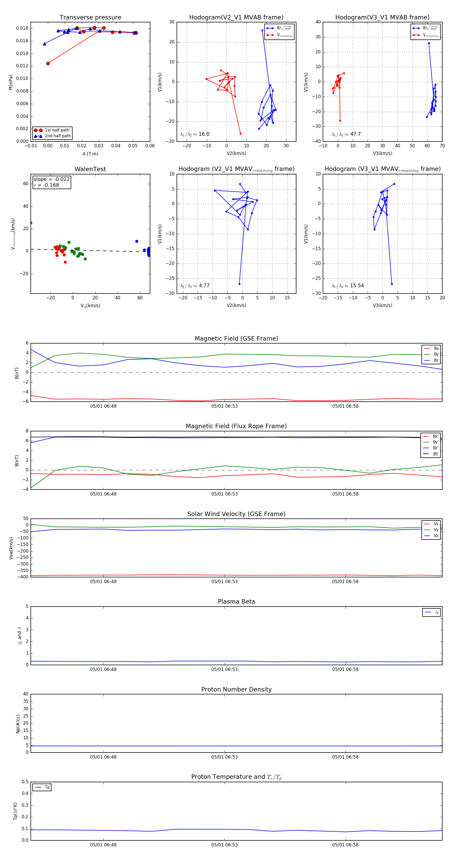Screen dimensions: 473x868
Task: Click the 'Proton Temperature and Te/Tp' title
Action: pos(236,777)
